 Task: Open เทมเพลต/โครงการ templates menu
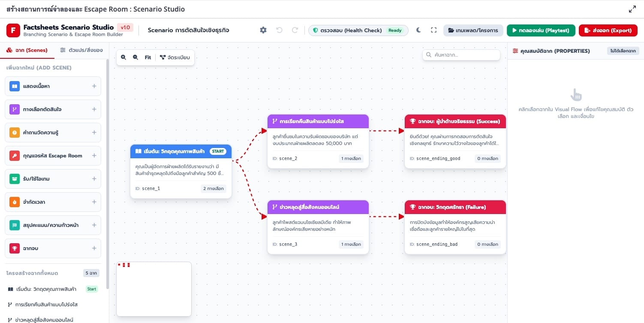(x=473, y=30)
